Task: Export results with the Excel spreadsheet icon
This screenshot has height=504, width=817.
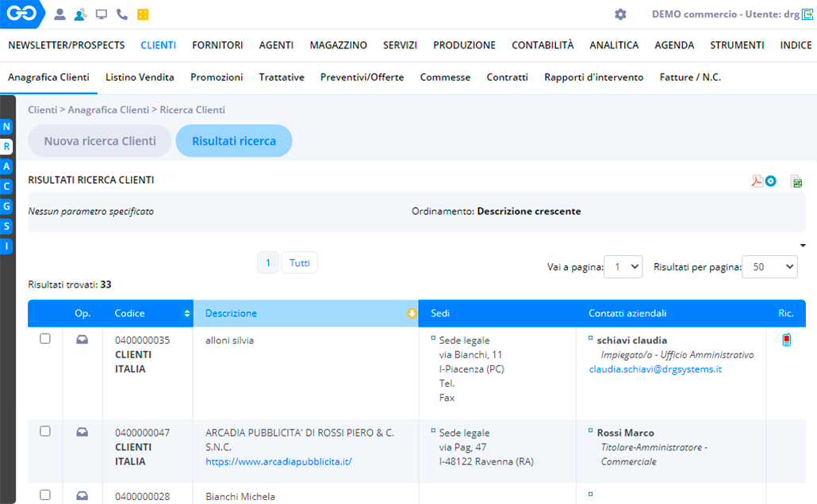Action: (x=796, y=181)
